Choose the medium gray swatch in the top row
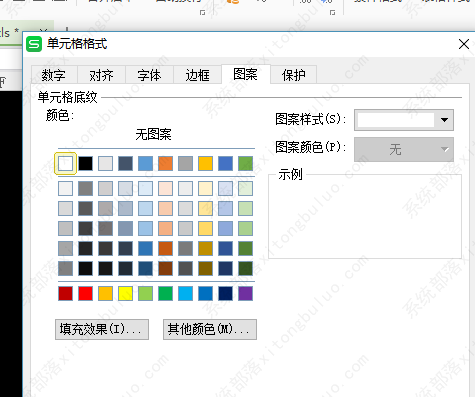475x397 pixels. click(185, 163)
